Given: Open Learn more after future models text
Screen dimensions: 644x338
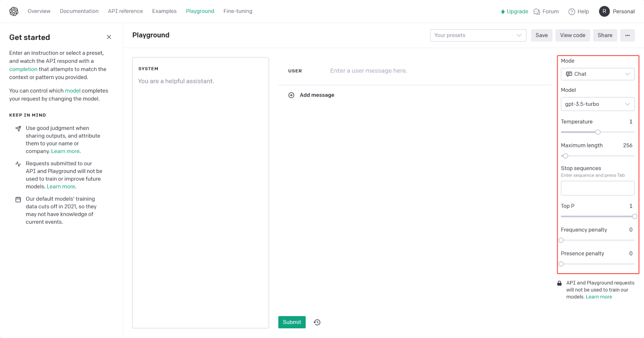Looking at the screenshot, I should tap(61, 187).
